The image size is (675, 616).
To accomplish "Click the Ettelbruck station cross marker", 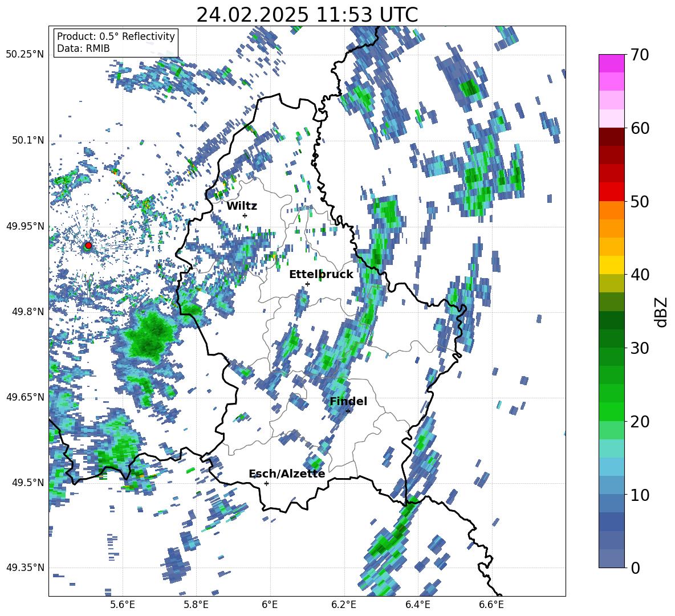I will point(307,284).
